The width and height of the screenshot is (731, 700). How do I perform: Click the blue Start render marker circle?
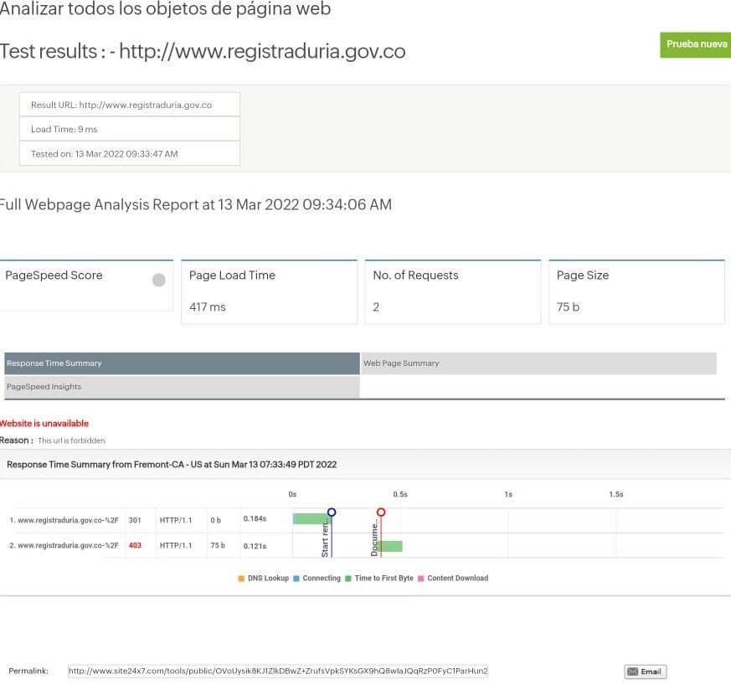point(332,512)
